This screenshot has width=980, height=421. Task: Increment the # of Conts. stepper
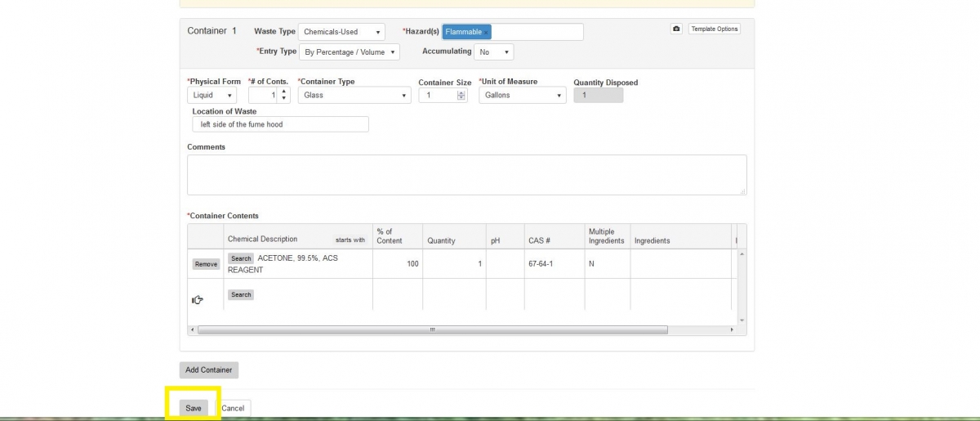point(283,92)
